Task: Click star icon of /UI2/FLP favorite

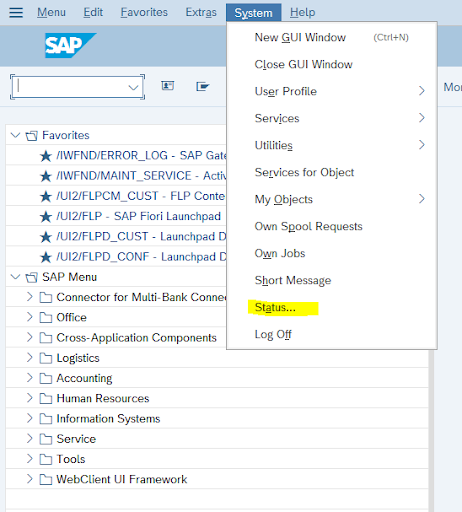Action: (46, 217)
